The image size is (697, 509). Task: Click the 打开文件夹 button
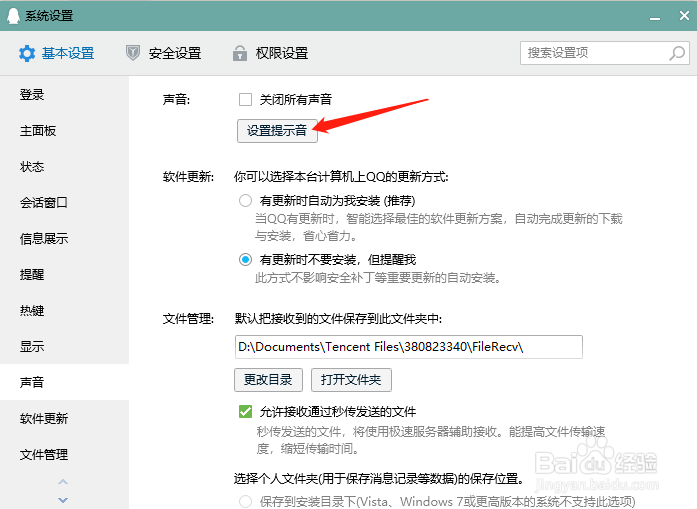click(351, 380)
